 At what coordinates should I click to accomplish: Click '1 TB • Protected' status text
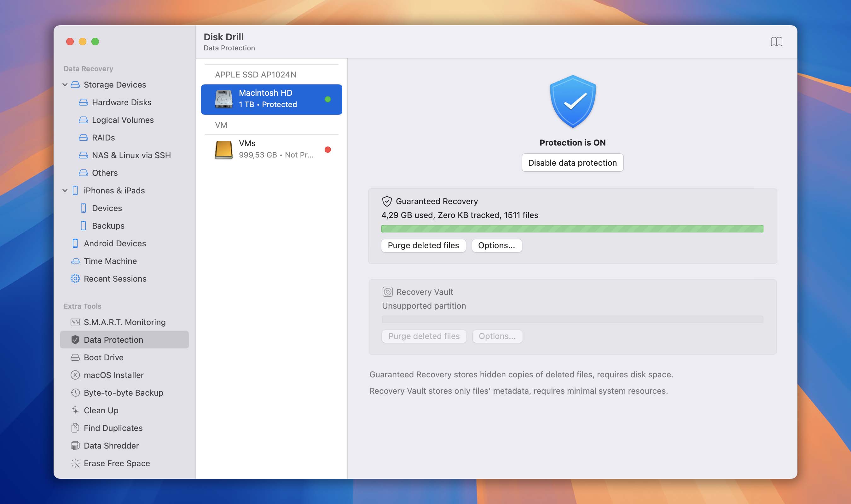tap(268, 105)
